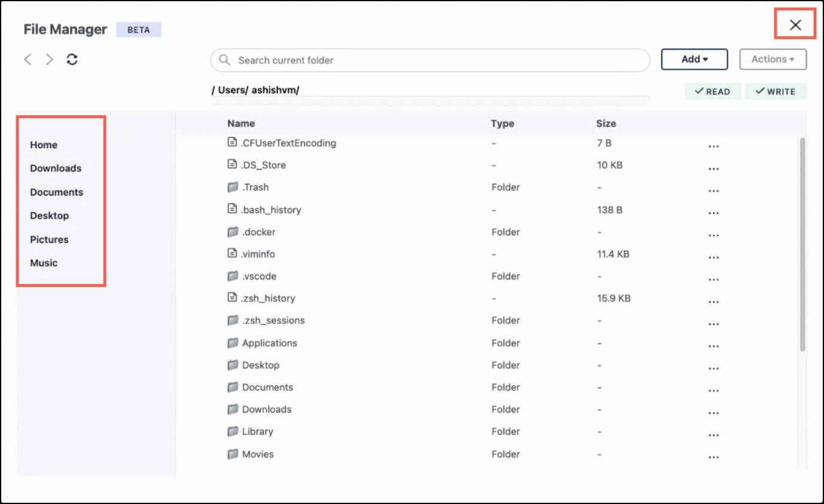Open the Actions dropdown menu
This screenshot has height=504, width=824.
[772, 59]
